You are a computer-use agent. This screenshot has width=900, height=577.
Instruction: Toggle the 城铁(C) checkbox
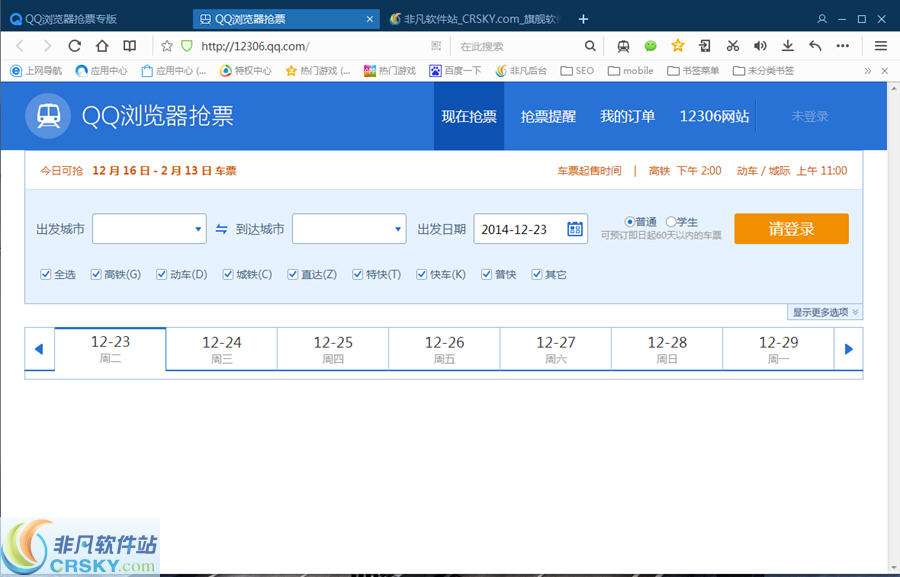click(x=228, y=274)
